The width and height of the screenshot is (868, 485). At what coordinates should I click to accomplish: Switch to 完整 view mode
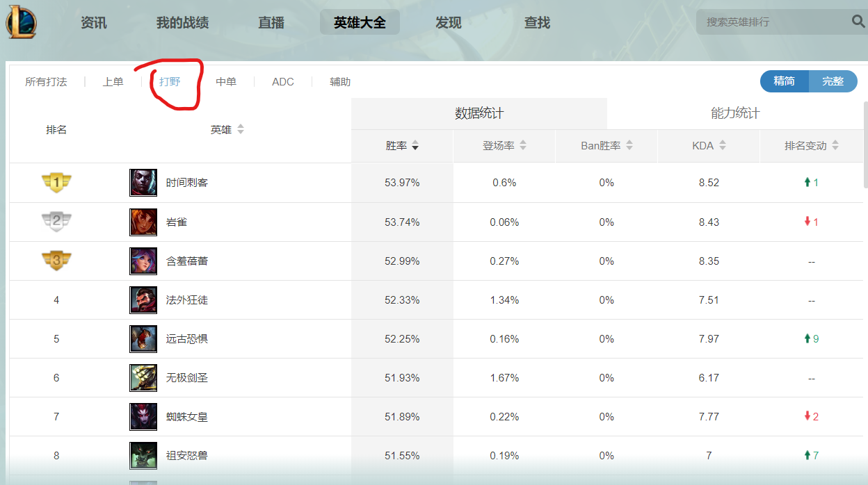click(x=833, y=81)
